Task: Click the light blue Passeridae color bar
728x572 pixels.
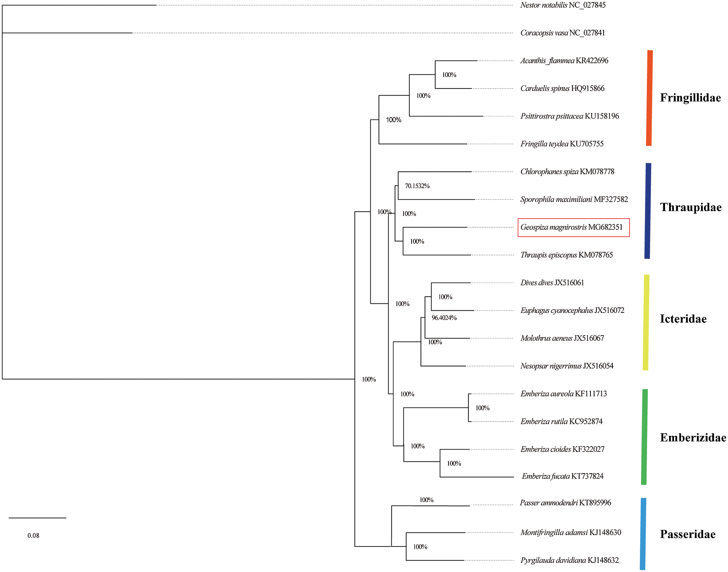Action: (x=643, y=534)
